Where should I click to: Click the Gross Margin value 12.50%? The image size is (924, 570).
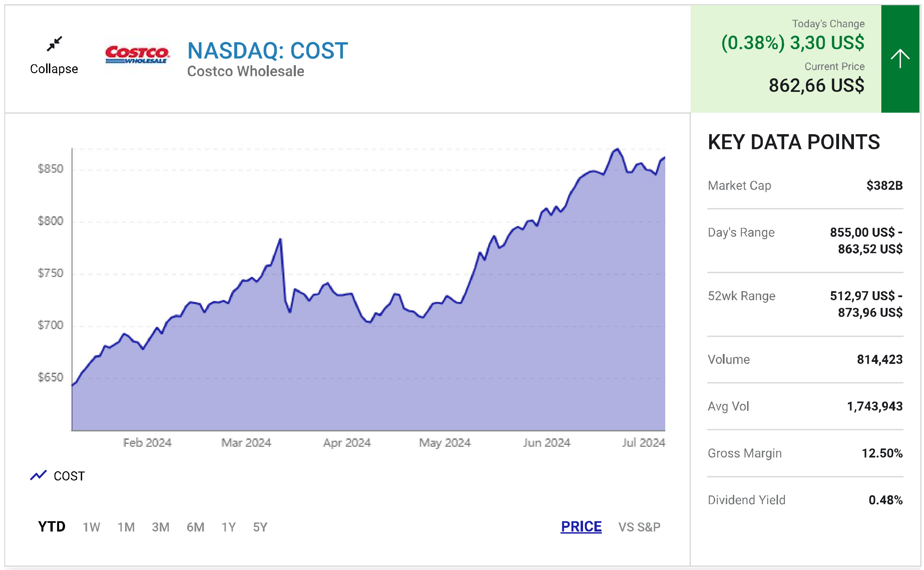click(882, 453)
